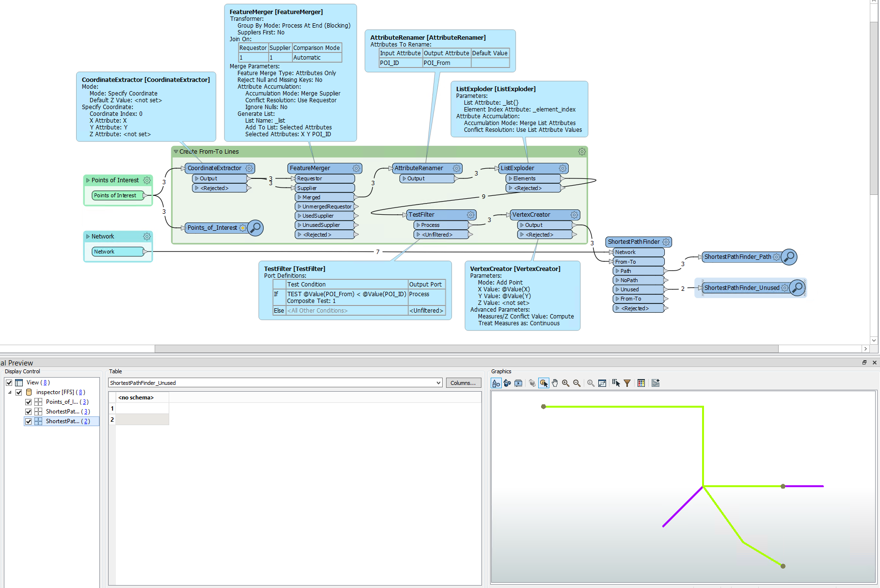This screenshot has height=588, width=880.
Task: Select the ShortestPathFinder Unused port
Action: point(638,289)
